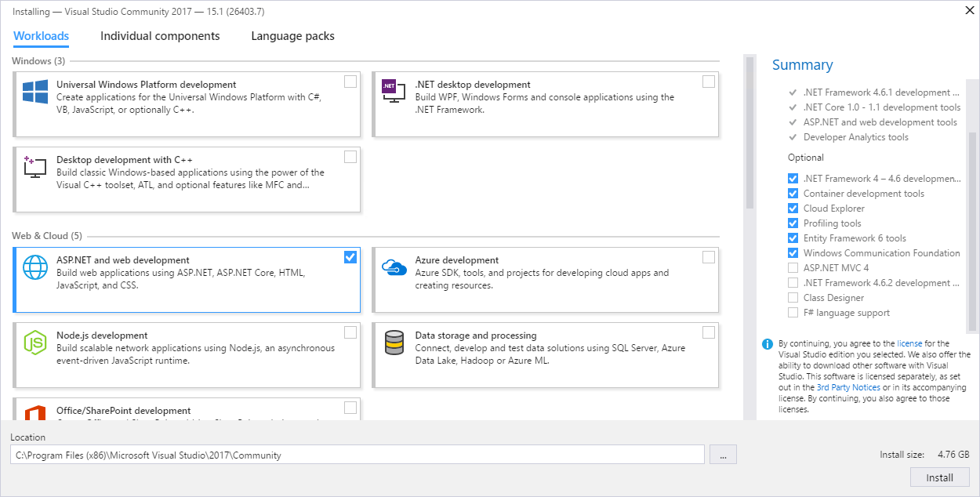Click the Universal Windows Platform Windows logo icon

coord(34,92)
